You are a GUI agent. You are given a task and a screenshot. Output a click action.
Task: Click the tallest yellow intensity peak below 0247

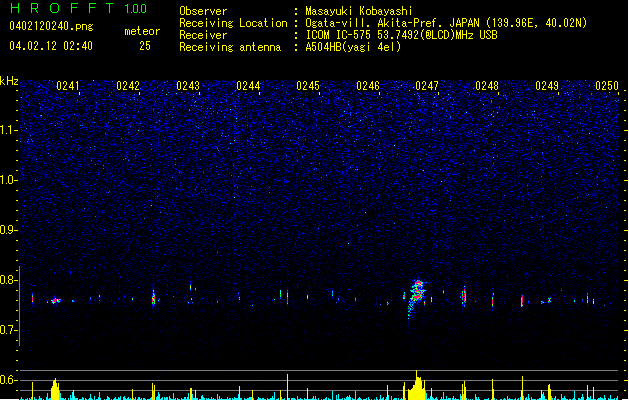pos(416,385)
